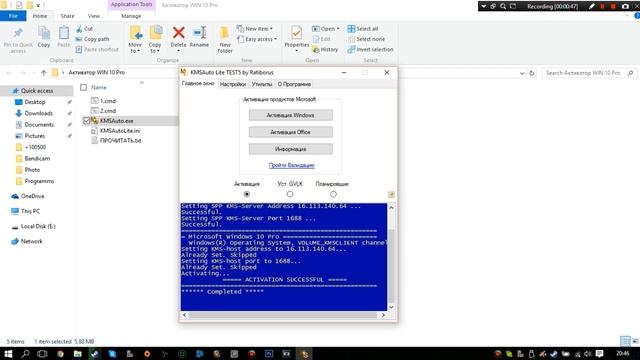Image resolution: width=640 pixels, height=360 pixels.
Task: Click the Cut scissors icon
Action: click(79, 29)
